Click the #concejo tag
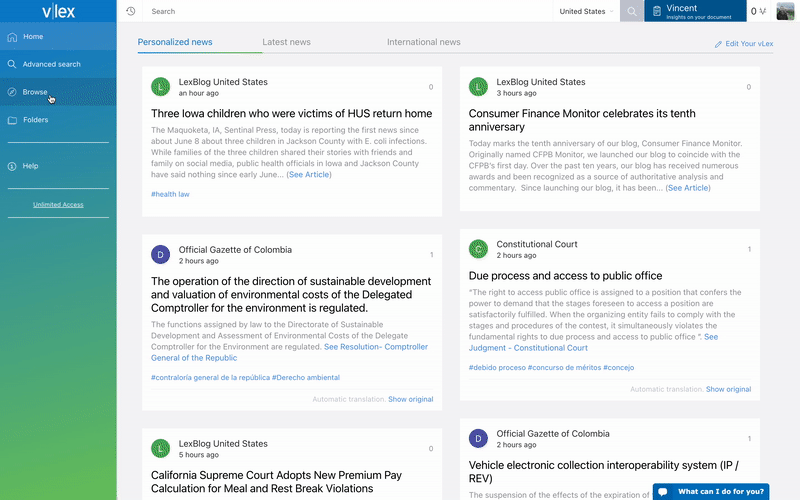800x500 pixels. coord(618,367)
